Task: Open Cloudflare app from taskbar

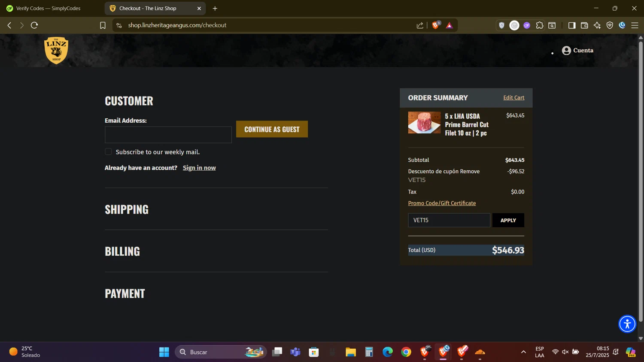Action: (x=480, y=352)
